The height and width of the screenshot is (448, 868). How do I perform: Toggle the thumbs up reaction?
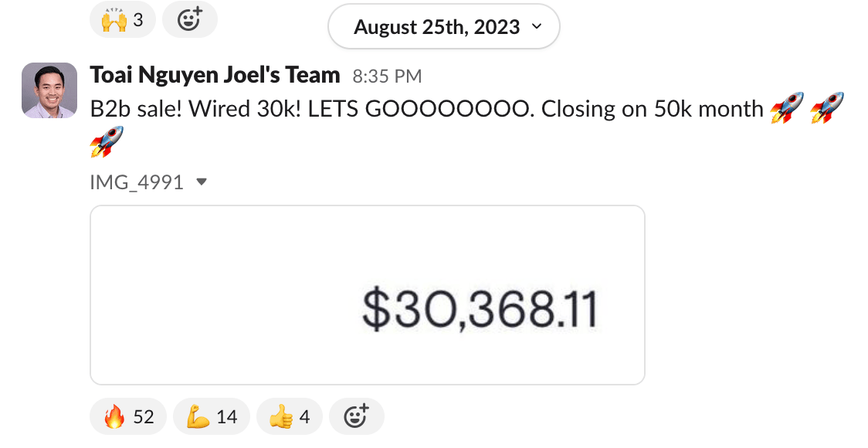(x=289, y=417)
